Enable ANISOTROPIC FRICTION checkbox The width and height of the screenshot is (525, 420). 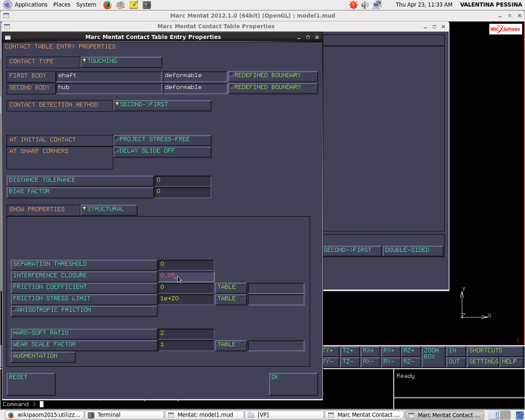point(84,310)
